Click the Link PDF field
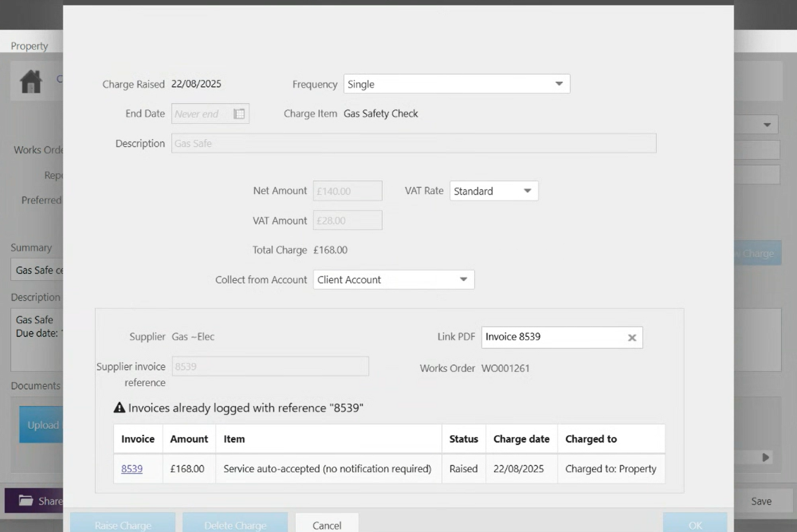 tap(562, 338)
